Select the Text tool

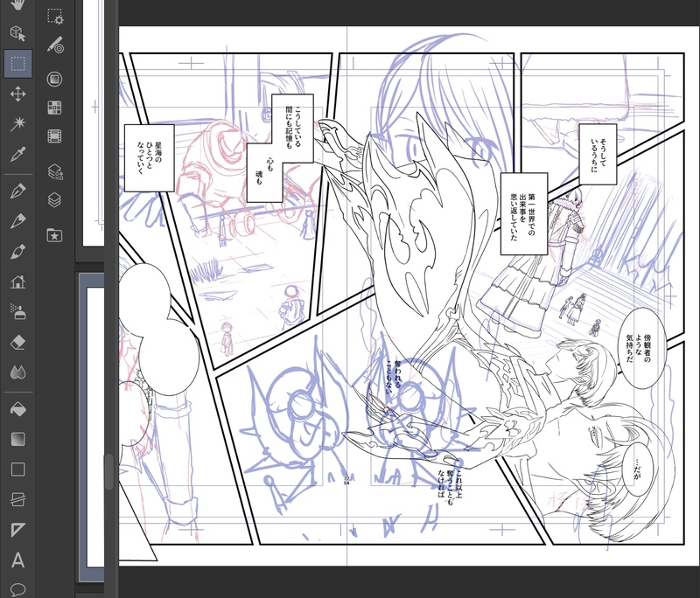coord(17,560)
